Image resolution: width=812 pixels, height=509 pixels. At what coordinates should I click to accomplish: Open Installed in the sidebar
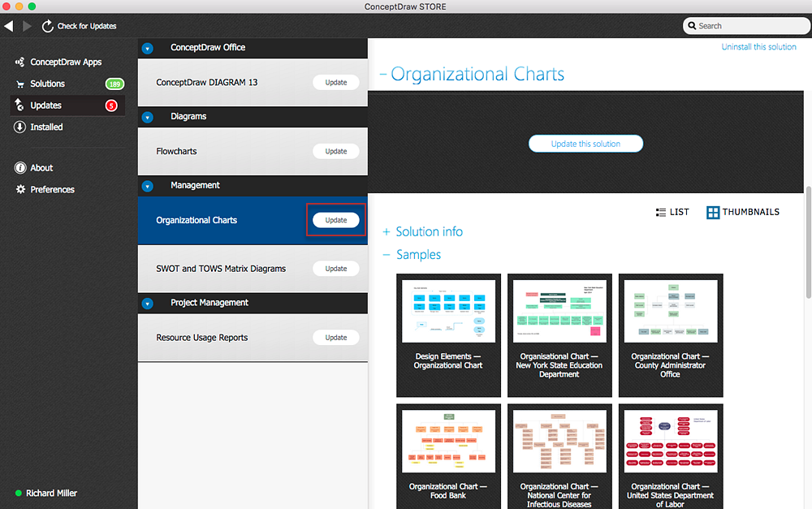(x=46, y=127)
